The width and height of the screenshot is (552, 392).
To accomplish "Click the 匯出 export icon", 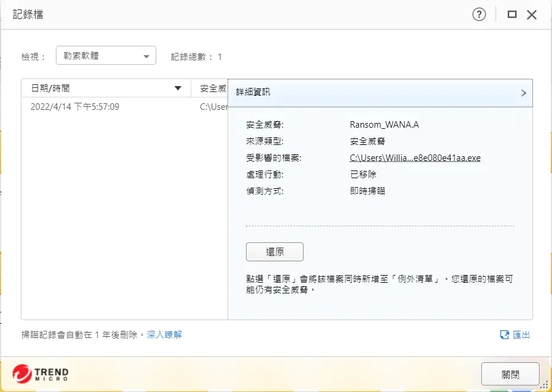I will 504,334.
